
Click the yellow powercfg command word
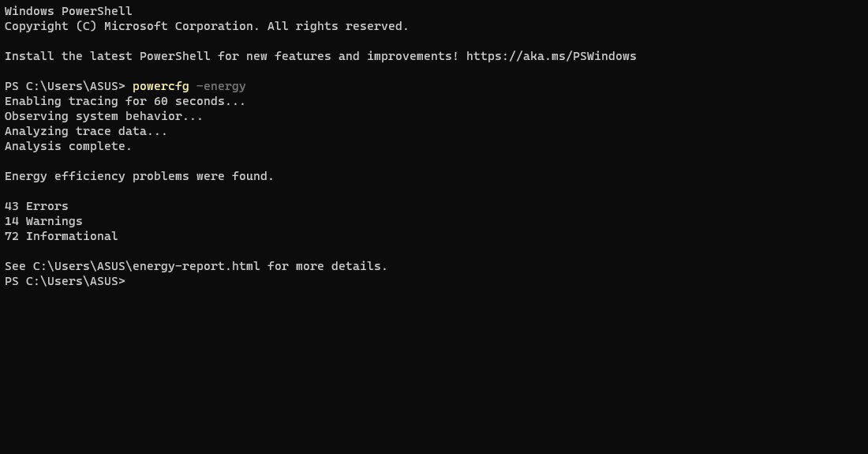coord(160,86)
